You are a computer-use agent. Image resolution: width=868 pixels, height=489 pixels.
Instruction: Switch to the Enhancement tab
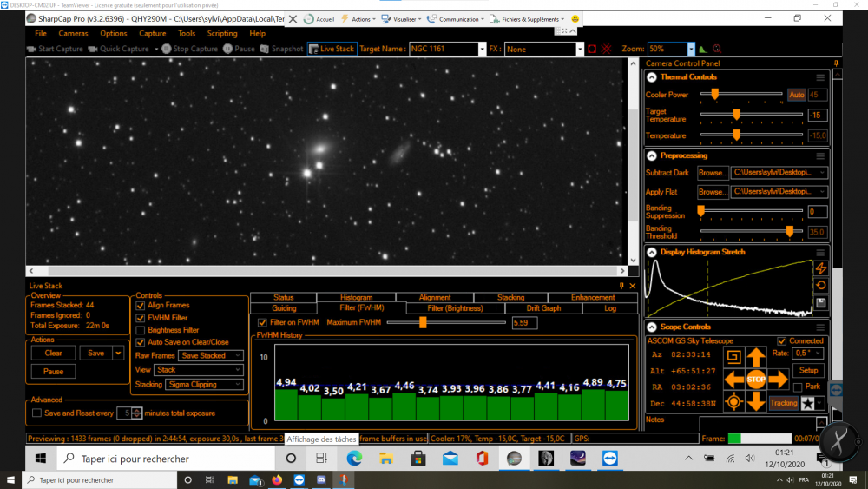tap(593, 297)
